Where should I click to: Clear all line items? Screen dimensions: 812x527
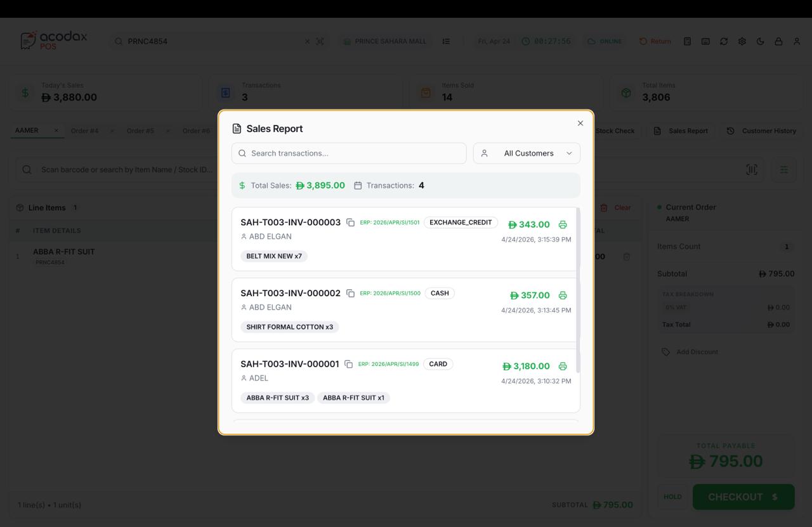tap(615, 207)
